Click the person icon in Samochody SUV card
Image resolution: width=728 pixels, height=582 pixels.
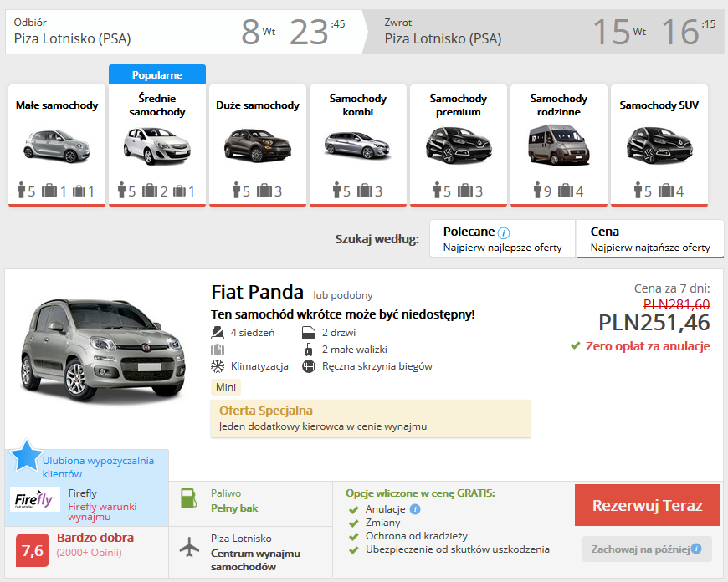tap(638, 190)
